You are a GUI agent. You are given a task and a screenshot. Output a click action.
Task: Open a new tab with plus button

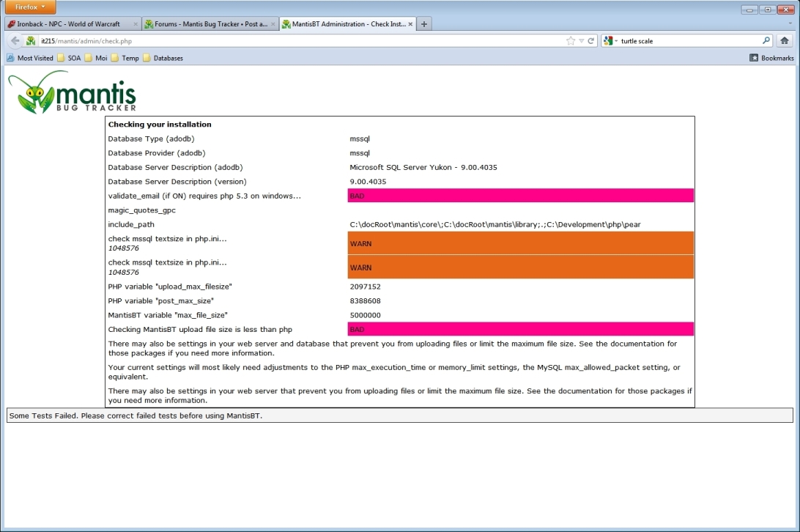click(x=423, y=24)
